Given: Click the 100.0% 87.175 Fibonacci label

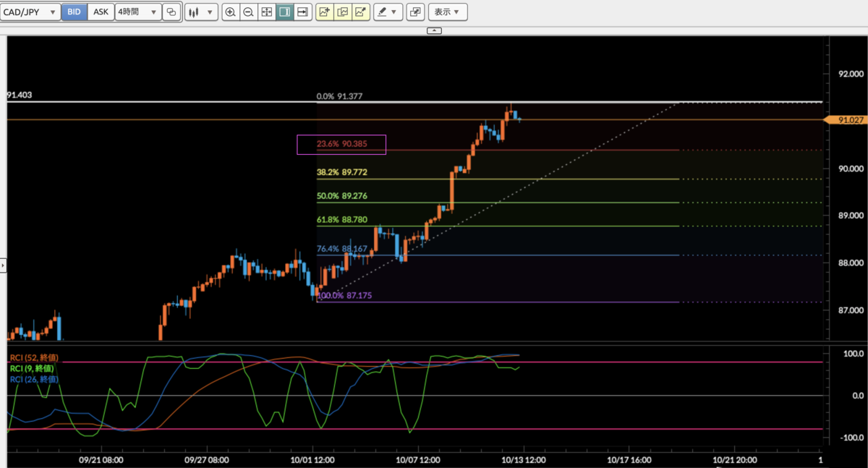Looking at the screenshot, I should tap(344, 296).
